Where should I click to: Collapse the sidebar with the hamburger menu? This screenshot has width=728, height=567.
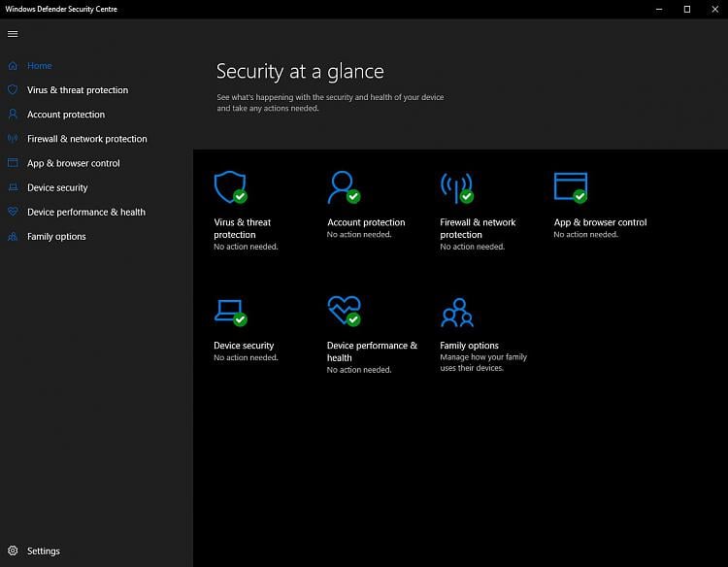(x=13, y=34)
